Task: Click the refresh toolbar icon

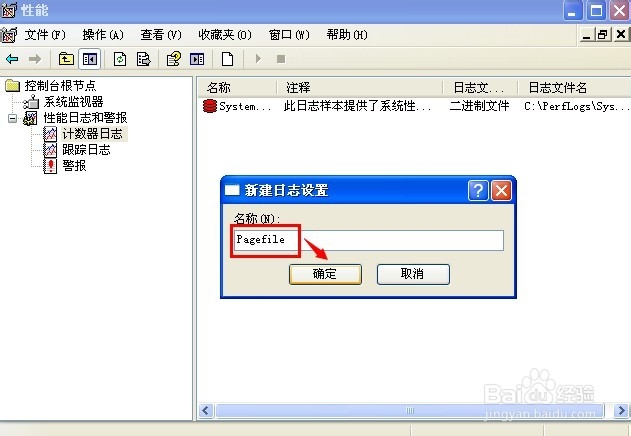Action: click(x=120, y=59)
